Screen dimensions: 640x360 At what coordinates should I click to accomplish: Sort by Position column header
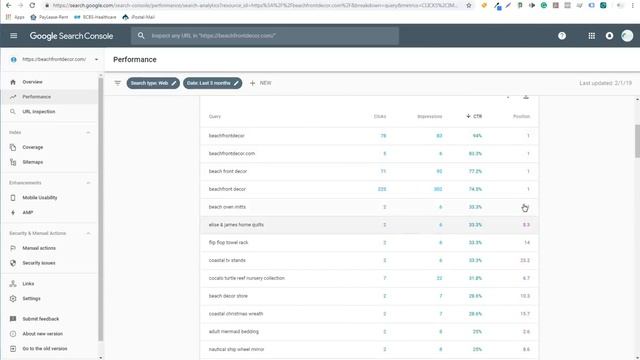(x=521, y=116)
